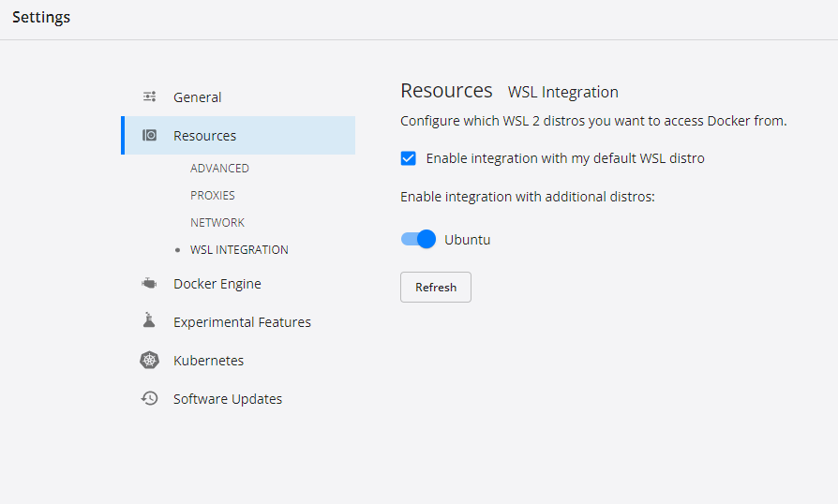838x504 pixels.
Task: Toggle the Ubuntu integration switch
Action: pos(418,239)
